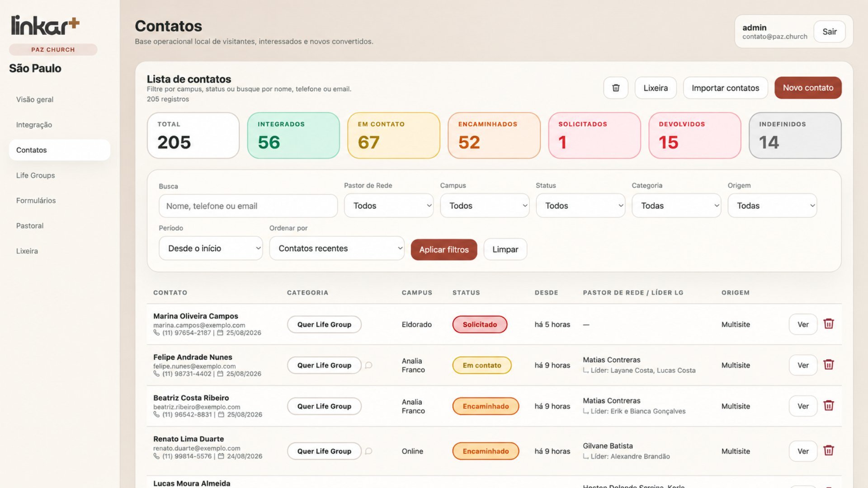
Task: Delete Marina Oliveira Campos contact with trash icon
Action: [828, 324]
